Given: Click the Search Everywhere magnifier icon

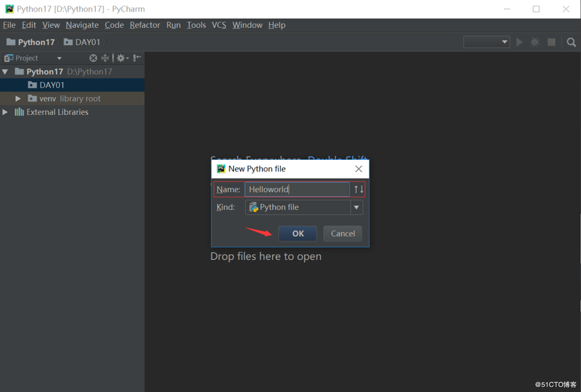Looking at the screenshot, I should (571, 42).
